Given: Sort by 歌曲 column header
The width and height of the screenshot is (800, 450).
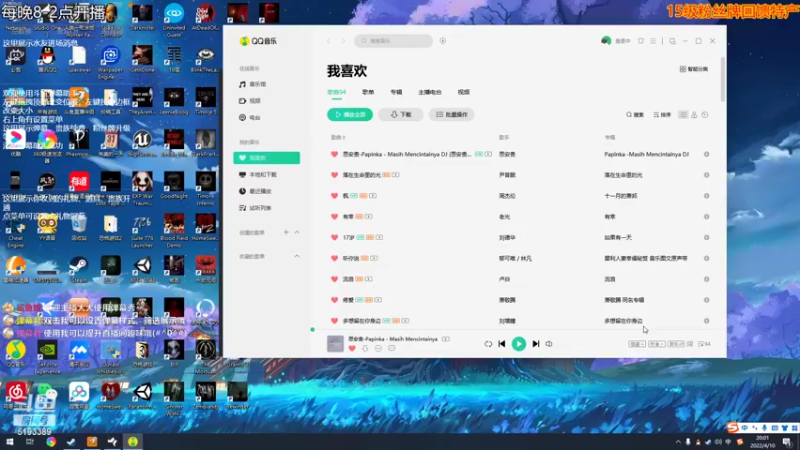Looking at the screenshot, I should pos(338,138).
